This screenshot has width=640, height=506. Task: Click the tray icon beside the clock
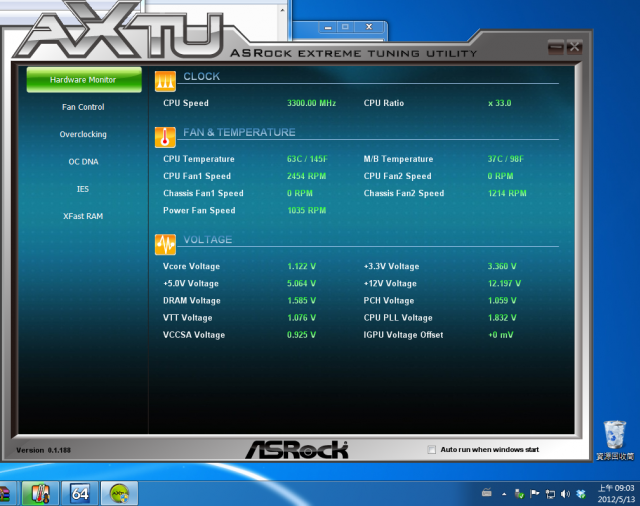[x=581, y=494]
